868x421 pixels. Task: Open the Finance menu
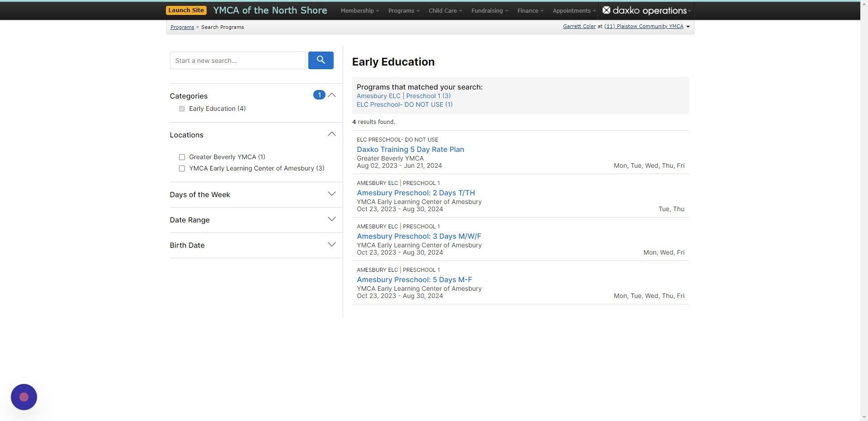click(x=529, y=10)
